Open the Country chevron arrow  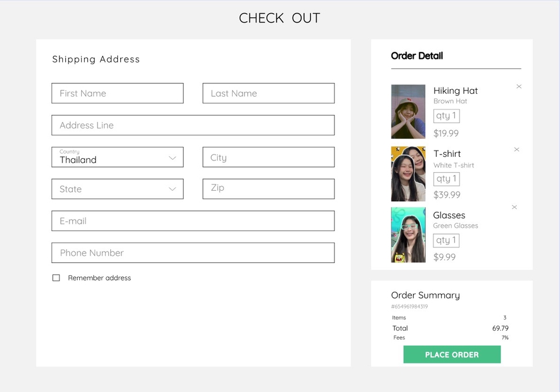(x=172, y=157)
